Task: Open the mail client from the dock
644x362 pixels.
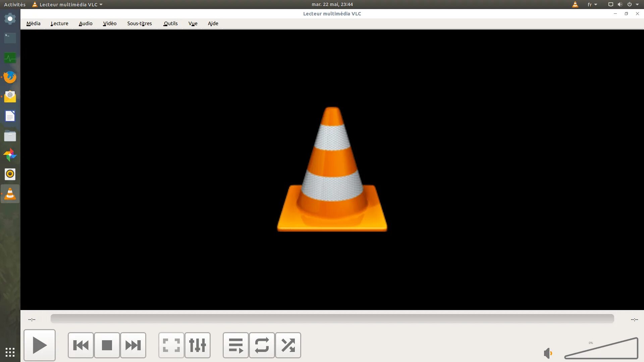Action: (x=10, y=97)
